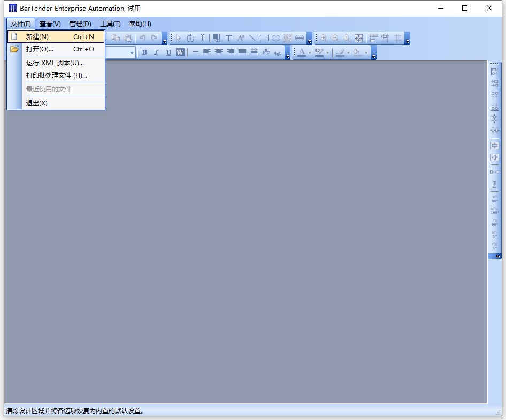This screenshot has height=420, width=506.
Task: Toggle Italic formatting
Action: (157, 52)
